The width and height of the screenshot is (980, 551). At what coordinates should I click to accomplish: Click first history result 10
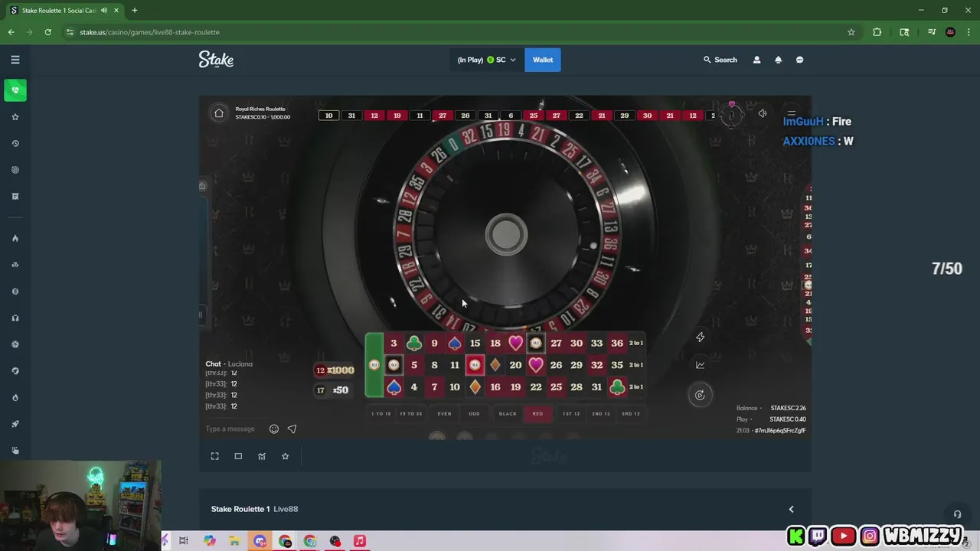click(328, 116)
